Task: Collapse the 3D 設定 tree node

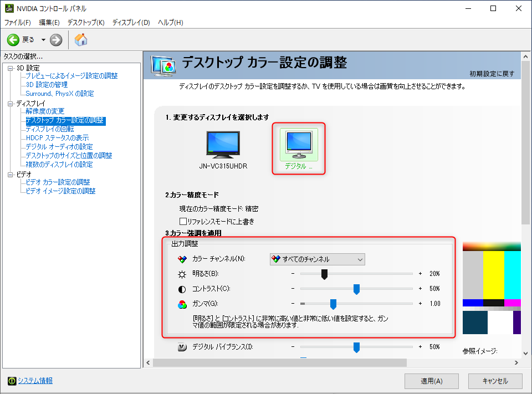Action: click(10, 68)
